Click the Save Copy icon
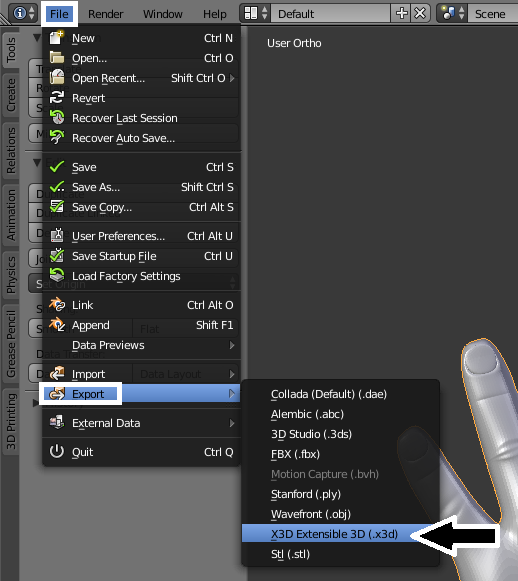Image resolution: width=518 pixels, height=581 pixels. click(x=57, y=207)
